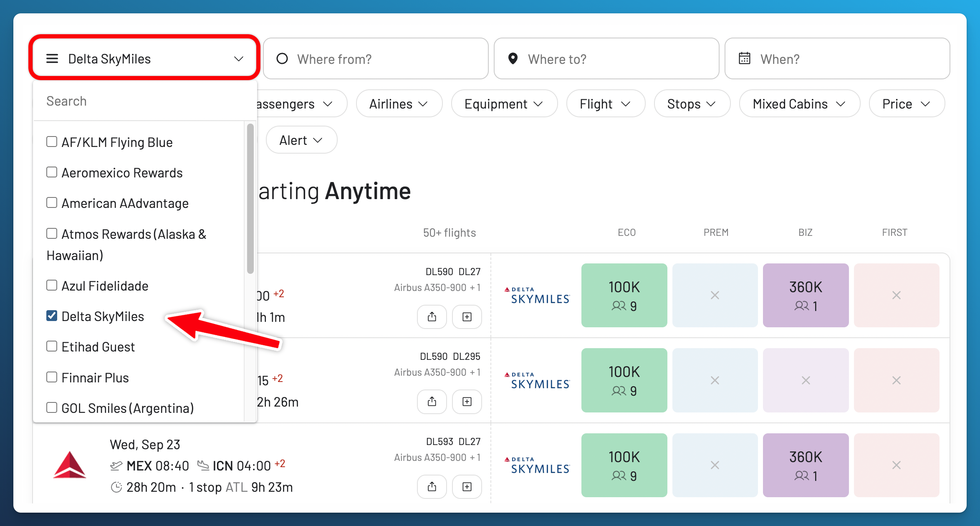This screenshot has width=980, height=526.
Task: Open the Flight filter dropdown
Action: click(x=606, y=104)
